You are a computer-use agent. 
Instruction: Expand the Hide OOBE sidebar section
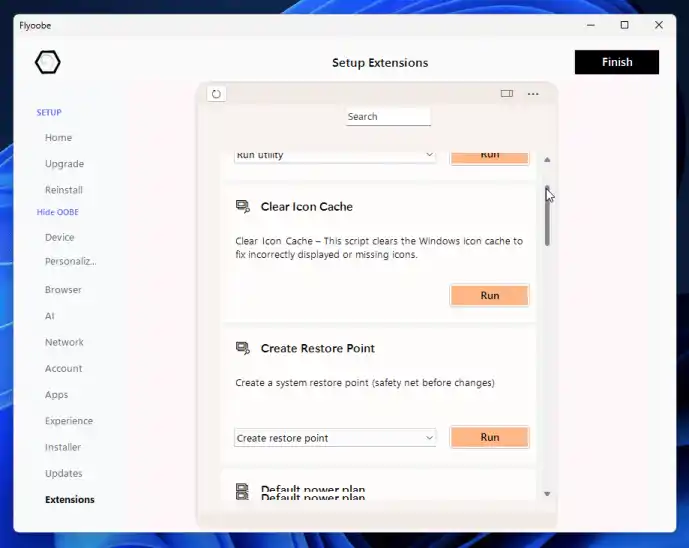(x=58, y=212)
